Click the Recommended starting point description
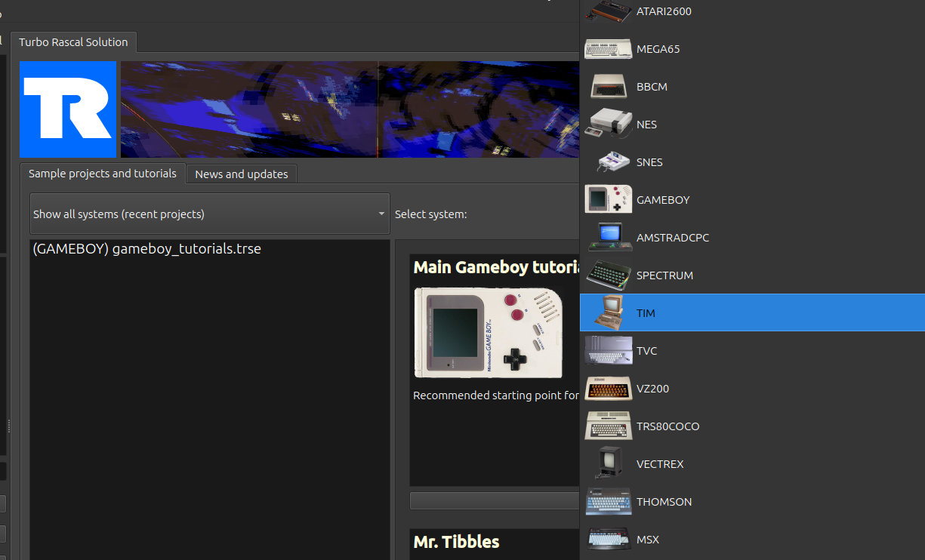 click(496, 395)
